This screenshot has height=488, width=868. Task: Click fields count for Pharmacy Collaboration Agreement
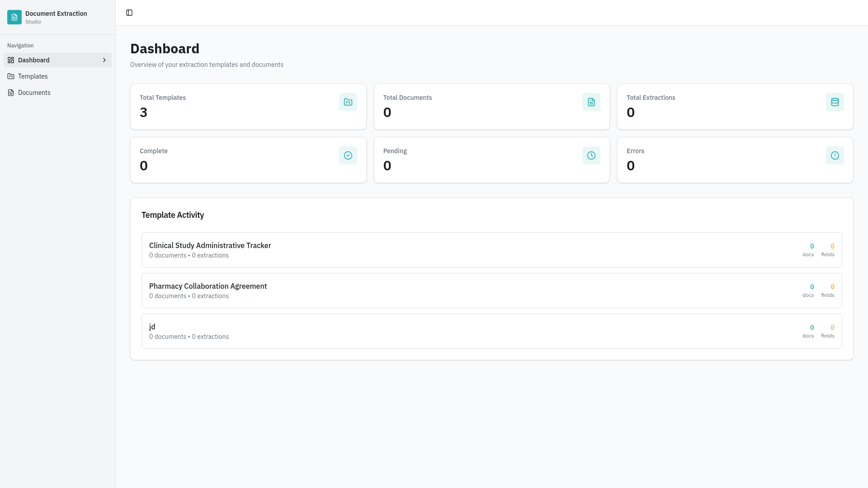tap(832, 287)
